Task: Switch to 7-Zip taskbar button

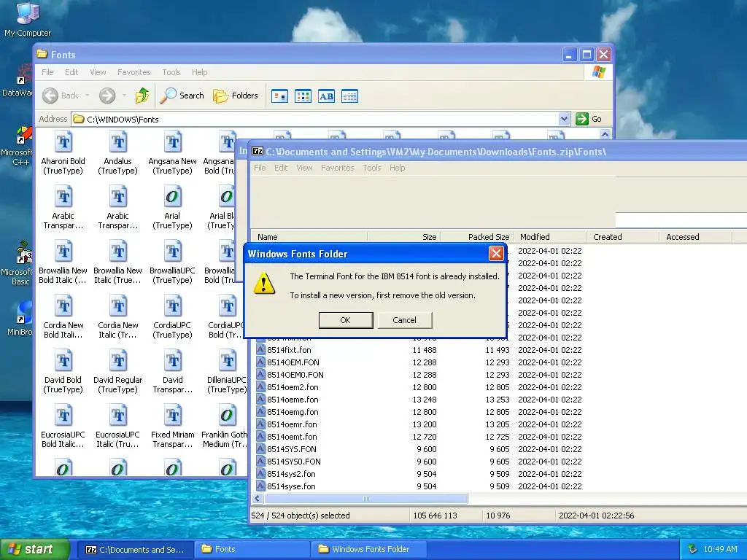Action: pos(136,550)
